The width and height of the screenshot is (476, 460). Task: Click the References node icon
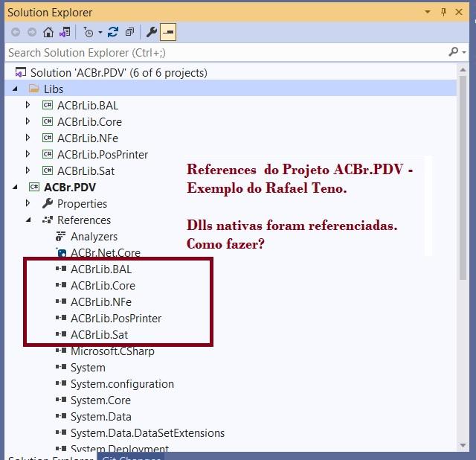[48, 220]
